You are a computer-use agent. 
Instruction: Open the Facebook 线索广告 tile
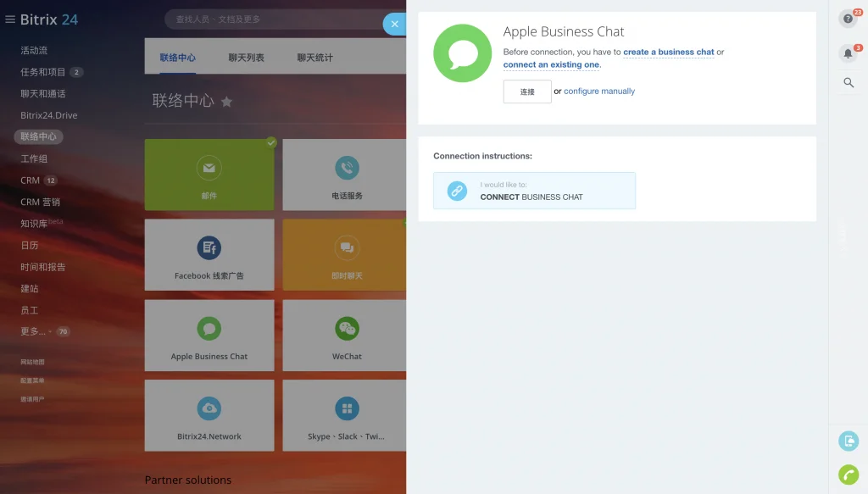click(x=209, y=255)
